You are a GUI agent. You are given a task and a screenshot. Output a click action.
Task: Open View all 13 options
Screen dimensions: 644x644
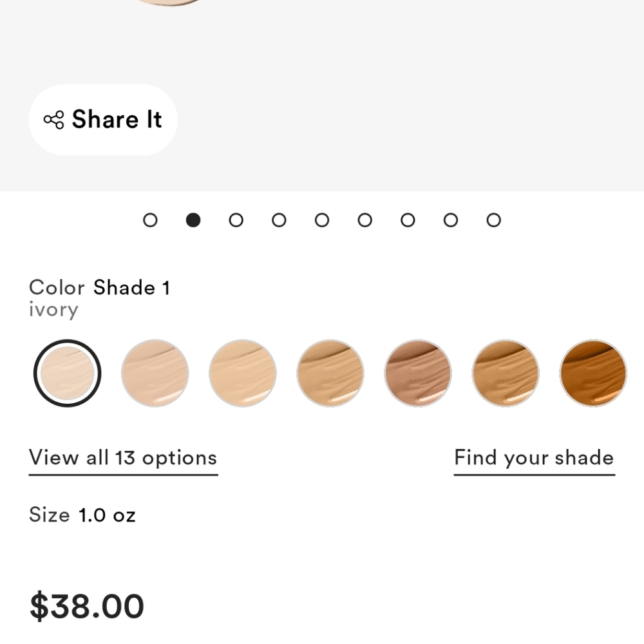(122, 458)
